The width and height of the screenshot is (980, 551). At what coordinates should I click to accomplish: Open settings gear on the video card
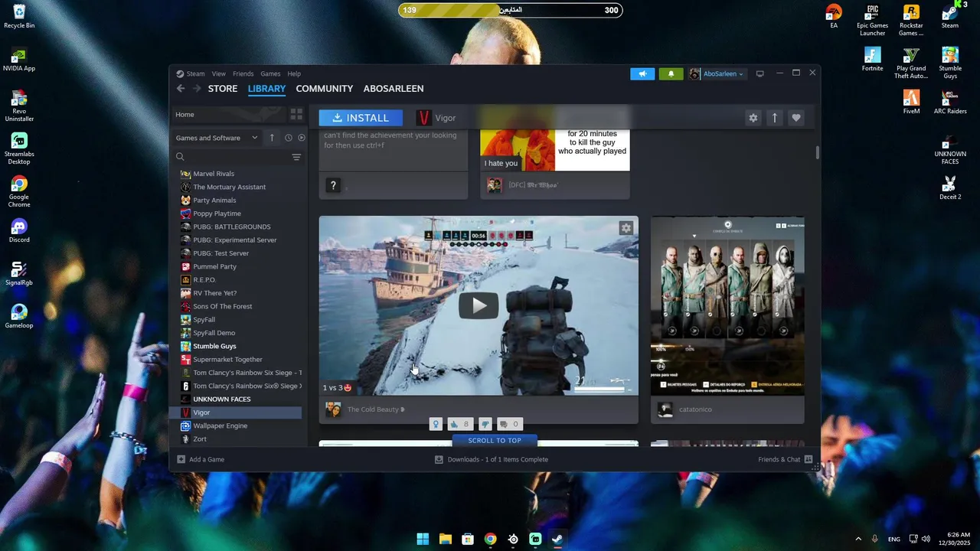pos(626,228)
